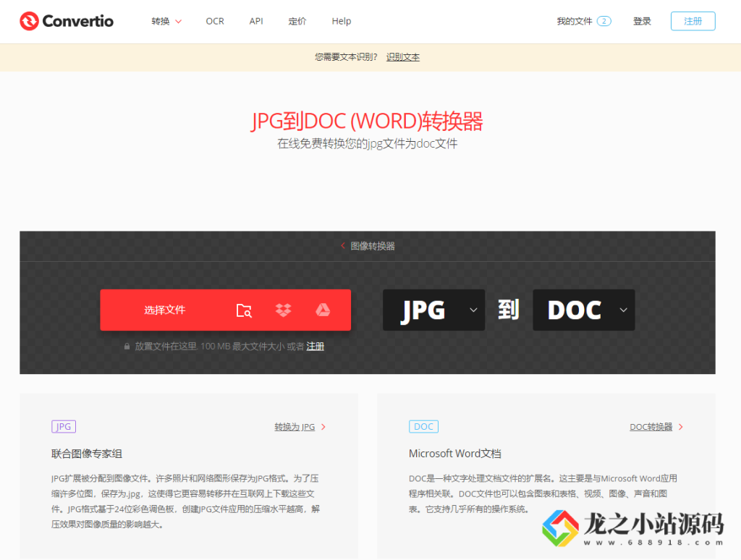This screenshot has height=560, width=741.
Task: Click the red back chevron beside 图像转换器
Action: [x=342, y=245]
